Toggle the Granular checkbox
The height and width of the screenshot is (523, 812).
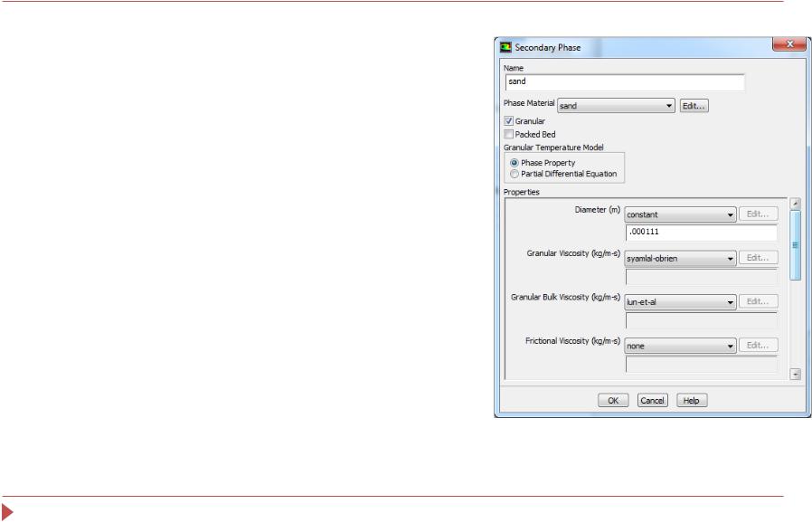point(508,120)
